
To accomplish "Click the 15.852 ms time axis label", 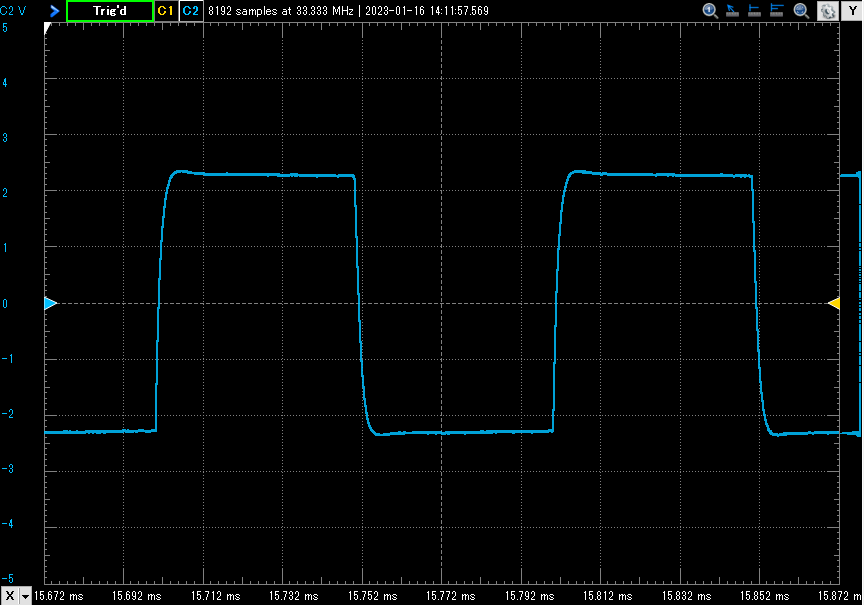I will (765, 596).
